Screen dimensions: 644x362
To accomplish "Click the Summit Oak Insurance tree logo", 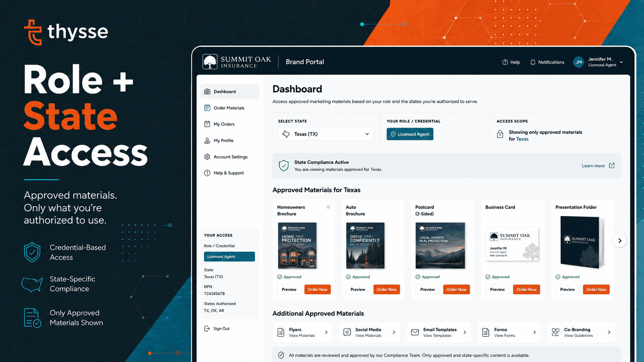I will [x=210, y=62].
